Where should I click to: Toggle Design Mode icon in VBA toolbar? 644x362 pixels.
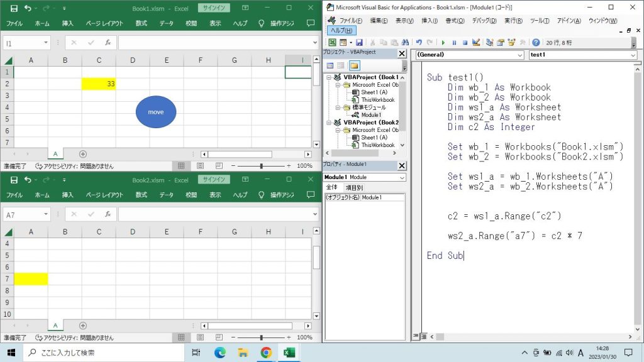point(476,43)
